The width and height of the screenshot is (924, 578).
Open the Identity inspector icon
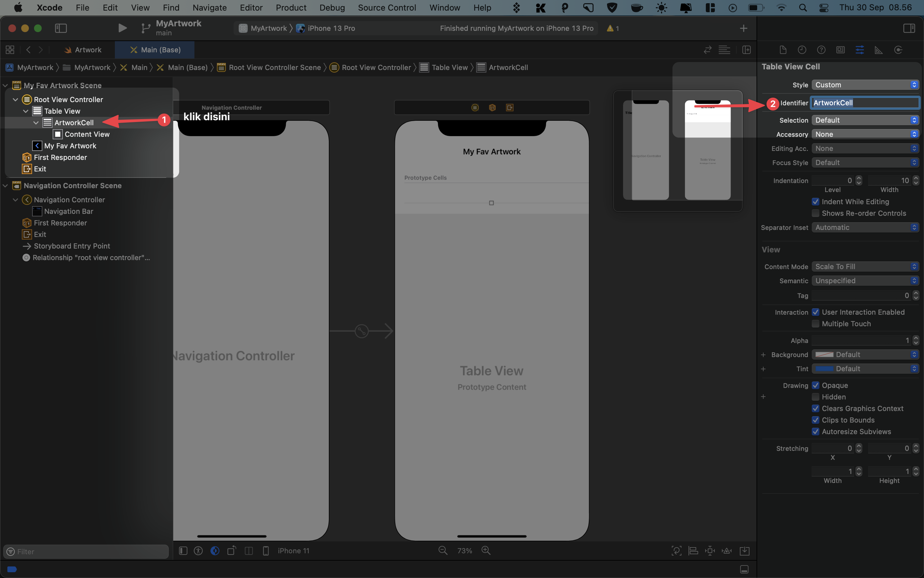[x=840, y=50]
